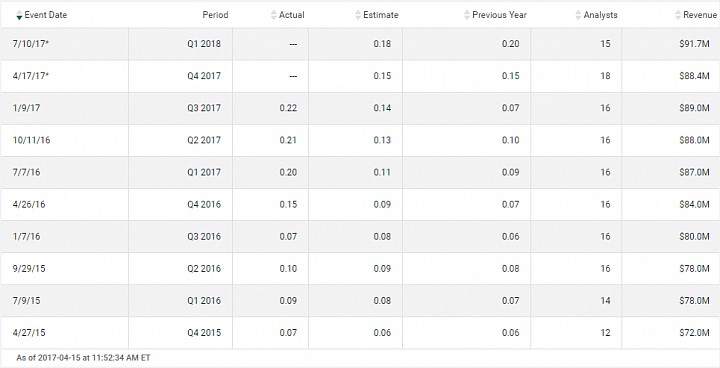This screenshot has width=720, height=368.
Task: Select the 4/17/17* event date cell
Action: tap(64, 76)
